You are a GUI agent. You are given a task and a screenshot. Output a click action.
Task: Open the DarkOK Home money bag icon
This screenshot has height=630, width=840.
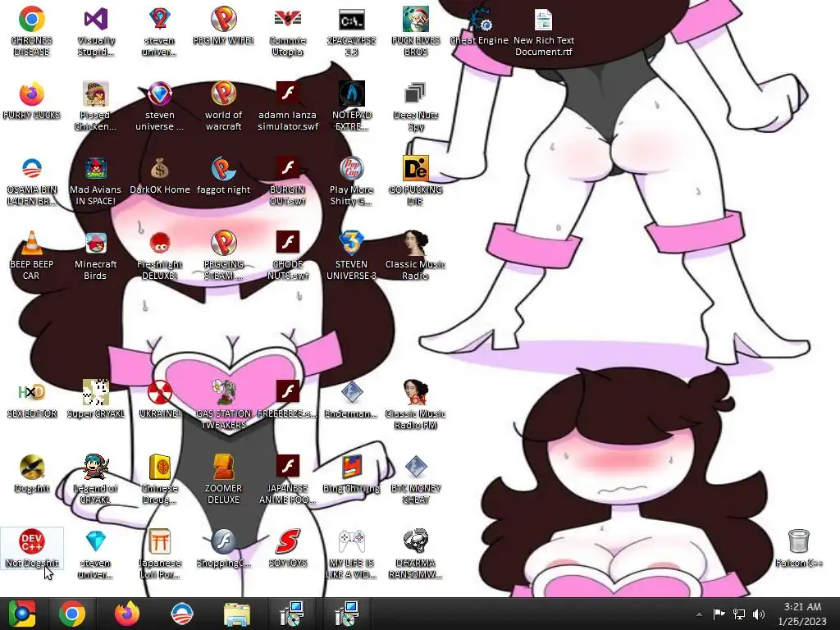coord(160,176)
